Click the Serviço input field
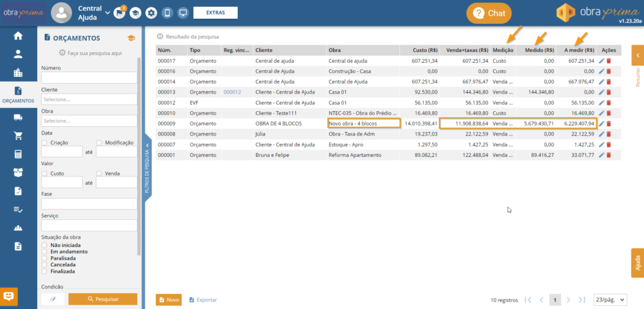644x309 pixels. (89, 225)
